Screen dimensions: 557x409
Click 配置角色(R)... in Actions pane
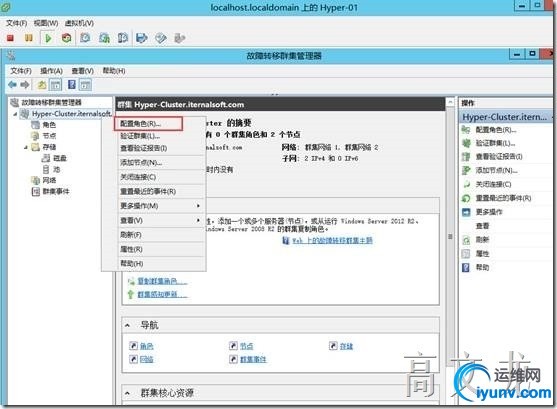[x=496, y=130]
